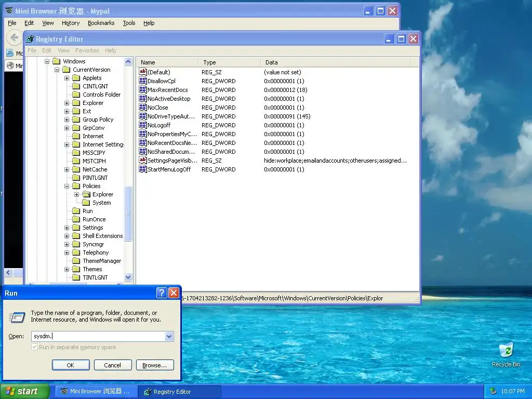Click the registry tree vertical scrollbar thumb
Viewport: 532px width, 399px height.
click(128, 214)
